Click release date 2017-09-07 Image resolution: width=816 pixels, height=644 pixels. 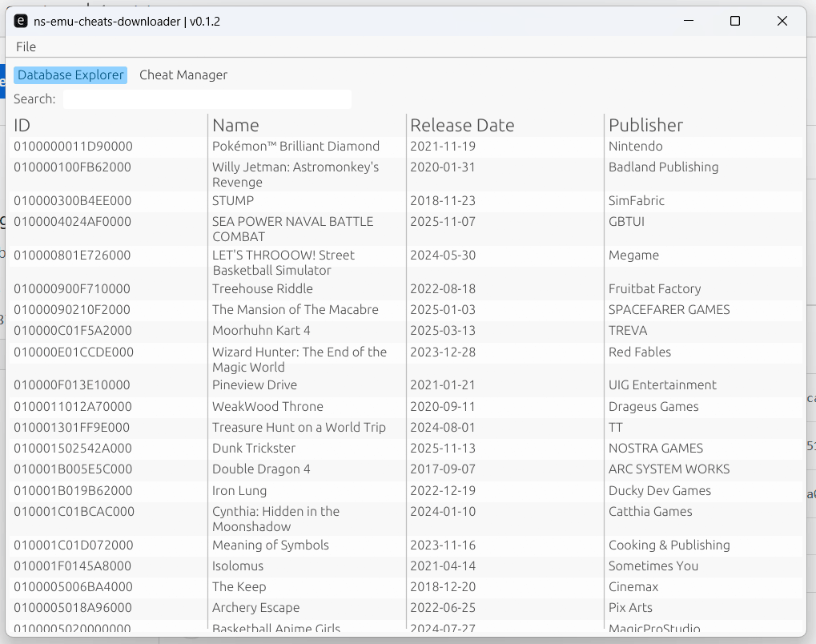tap(443, 469)
